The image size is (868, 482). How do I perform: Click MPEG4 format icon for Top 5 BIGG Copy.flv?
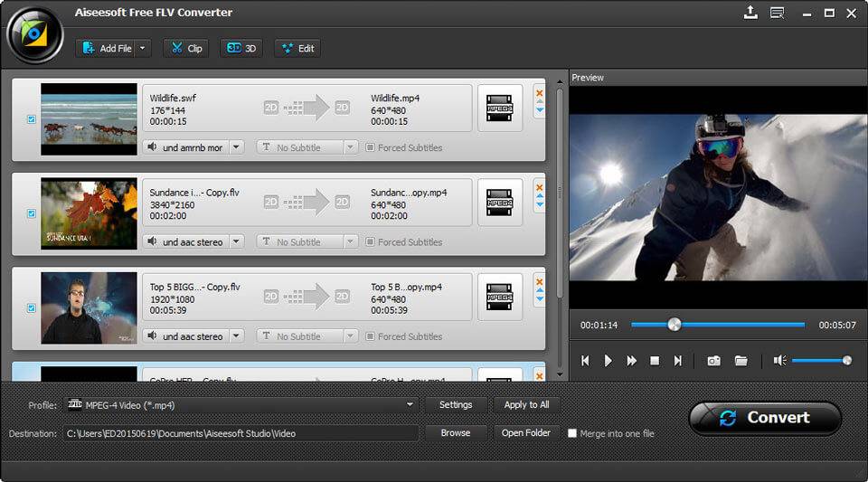click(499, 298)
